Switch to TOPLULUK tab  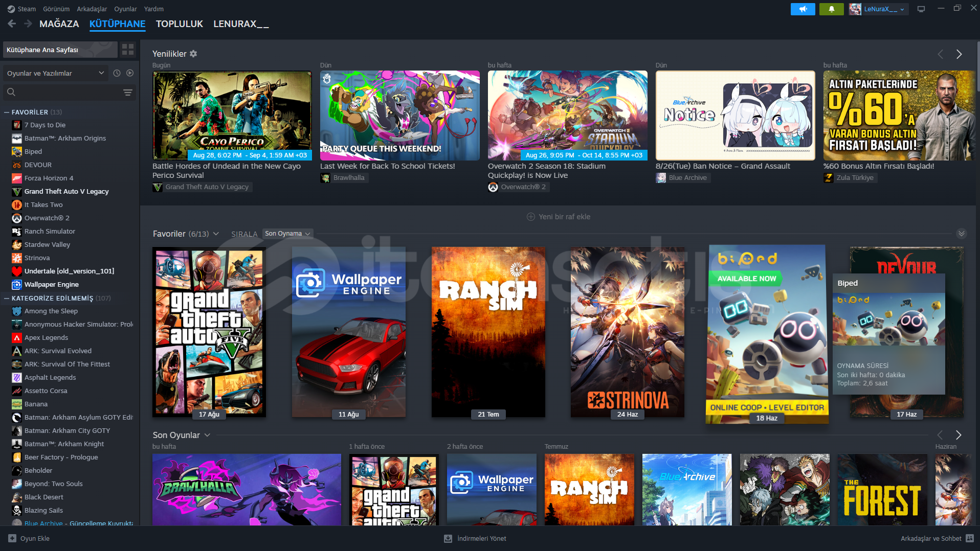coord(180,24)
